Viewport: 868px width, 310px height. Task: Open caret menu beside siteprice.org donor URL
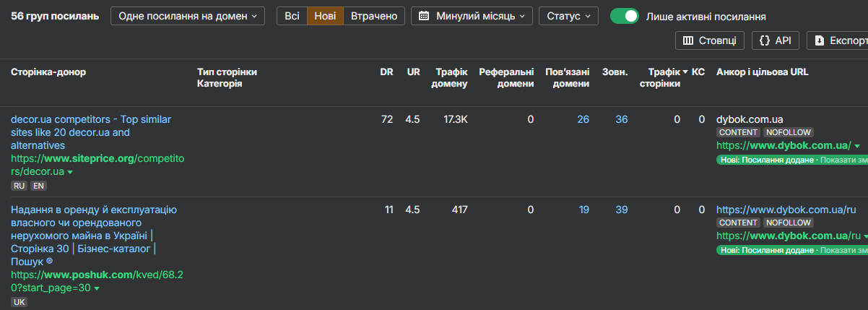pos(70,172)
